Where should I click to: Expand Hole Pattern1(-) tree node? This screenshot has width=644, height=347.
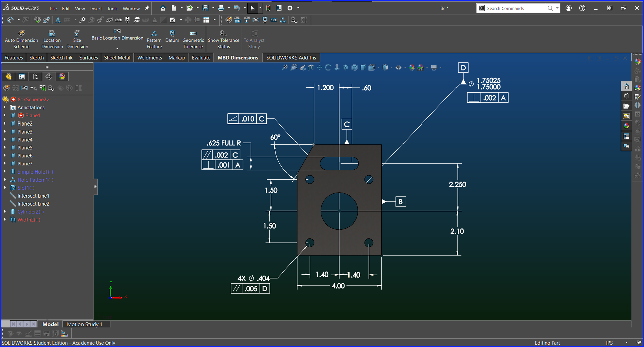5,180
